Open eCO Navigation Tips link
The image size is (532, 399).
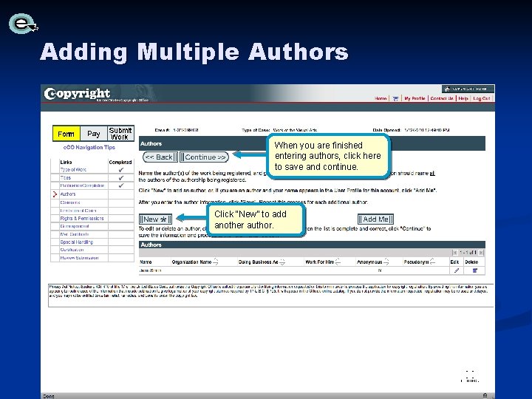[x=89, y=147]
